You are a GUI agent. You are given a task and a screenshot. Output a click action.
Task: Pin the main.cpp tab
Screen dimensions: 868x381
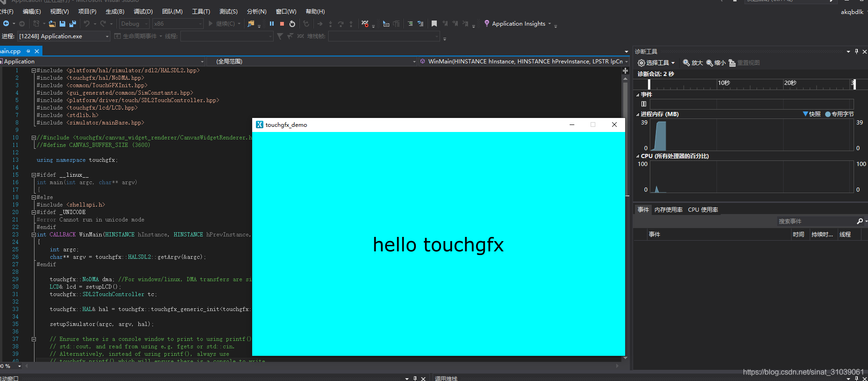tap(28, 51)
